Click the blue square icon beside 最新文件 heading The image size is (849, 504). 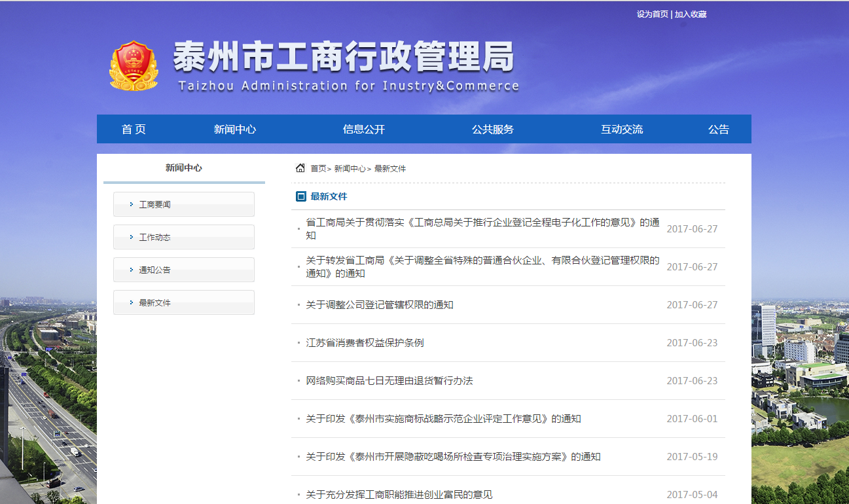[x=301, y=196]
